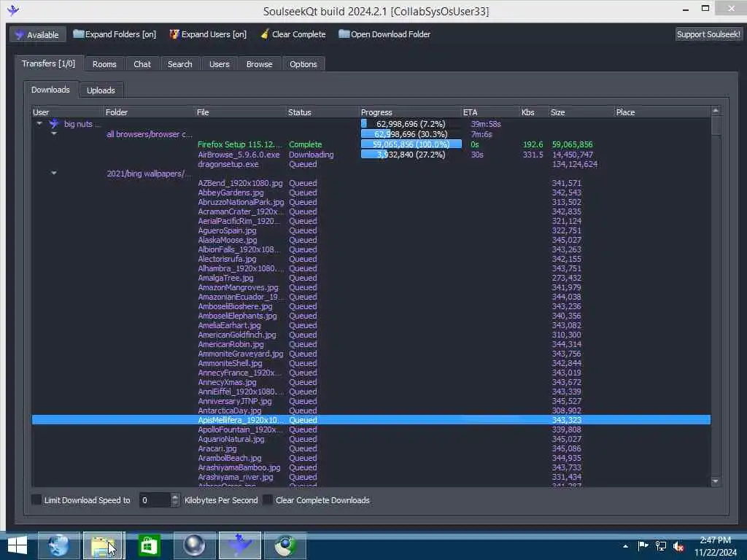Click the speed limit spinner arrows
This screenshot has height=560, width=747.
pyautogui.click(x=175, y=500)
